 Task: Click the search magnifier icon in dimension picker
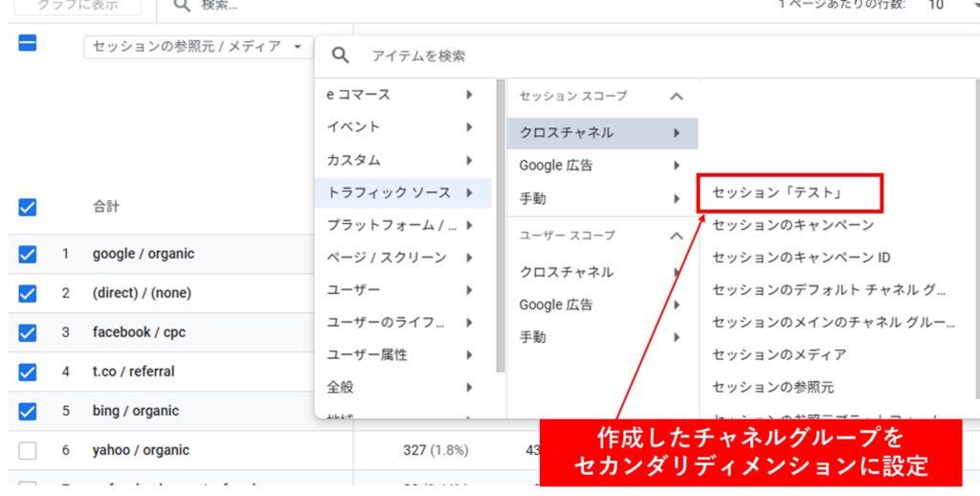pos(340,56)
